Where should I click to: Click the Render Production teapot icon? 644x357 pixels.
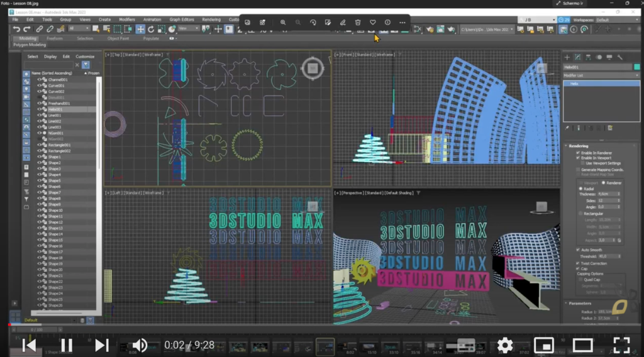point(452,29)
